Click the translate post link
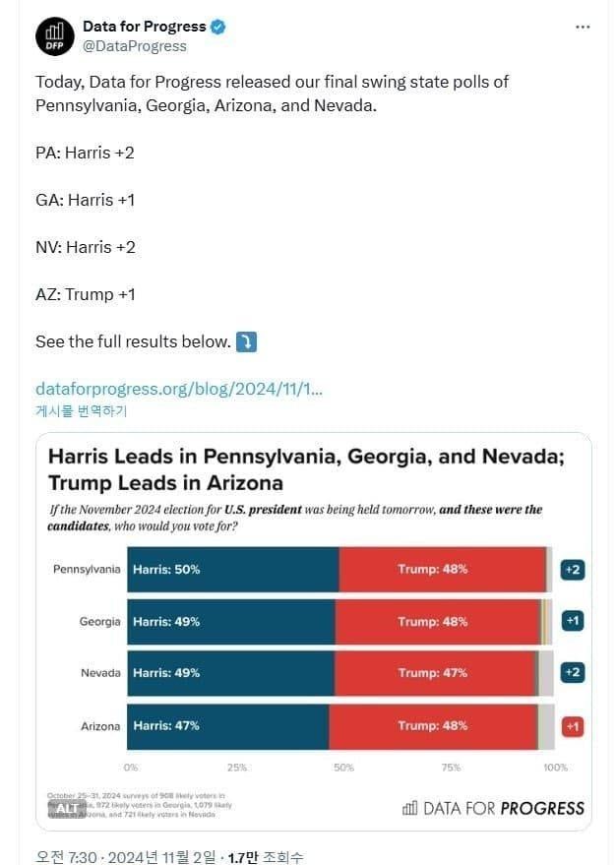 [x=82, y=410]
